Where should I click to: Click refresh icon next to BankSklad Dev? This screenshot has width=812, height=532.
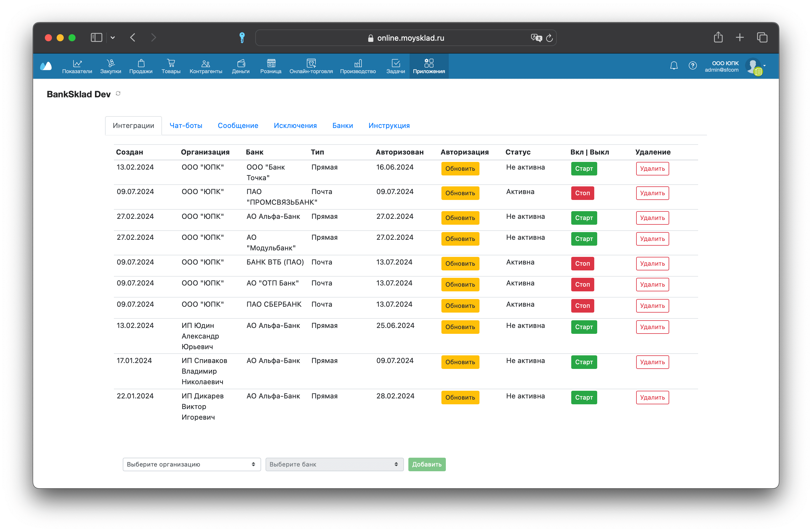118,93
